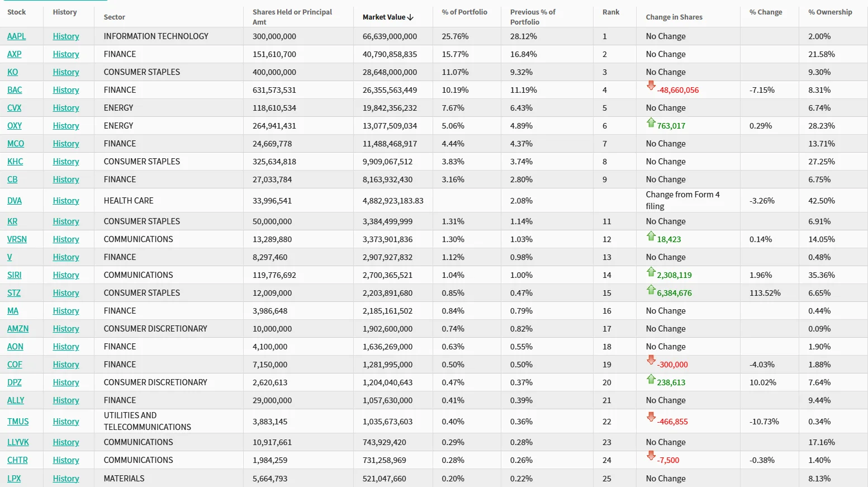View History for V row
The width and height of the screenshot is (868, 487).
click(x=66, y=257)
